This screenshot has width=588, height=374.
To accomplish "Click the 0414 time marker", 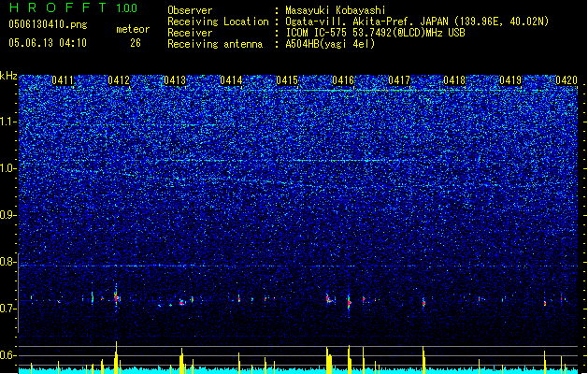I will pos(231,80).
